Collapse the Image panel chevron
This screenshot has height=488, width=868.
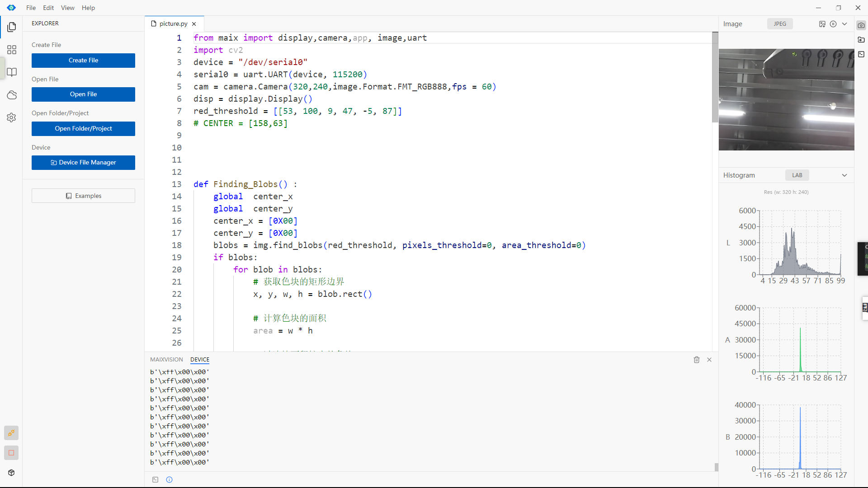point(844,24)
